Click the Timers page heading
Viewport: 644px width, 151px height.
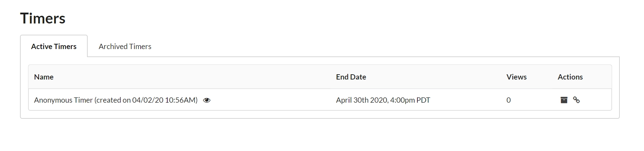[43, 19]
